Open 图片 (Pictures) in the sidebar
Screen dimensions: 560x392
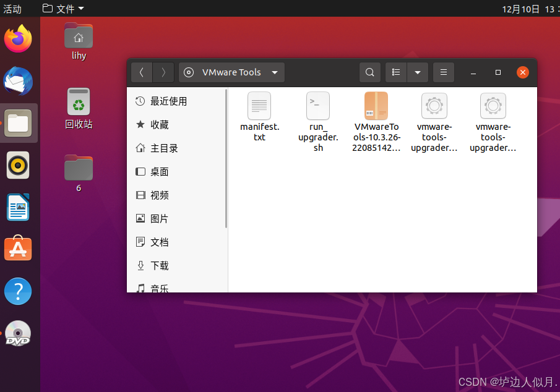tap(177, 218)
